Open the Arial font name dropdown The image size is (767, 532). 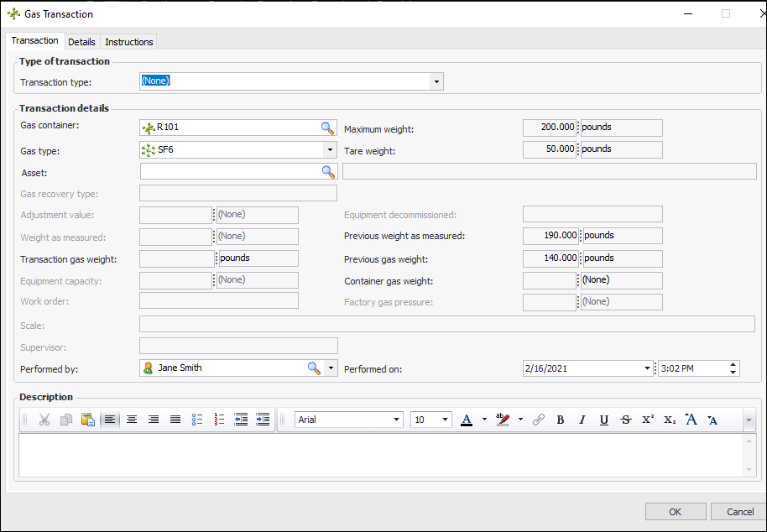[x=397, y=420]
